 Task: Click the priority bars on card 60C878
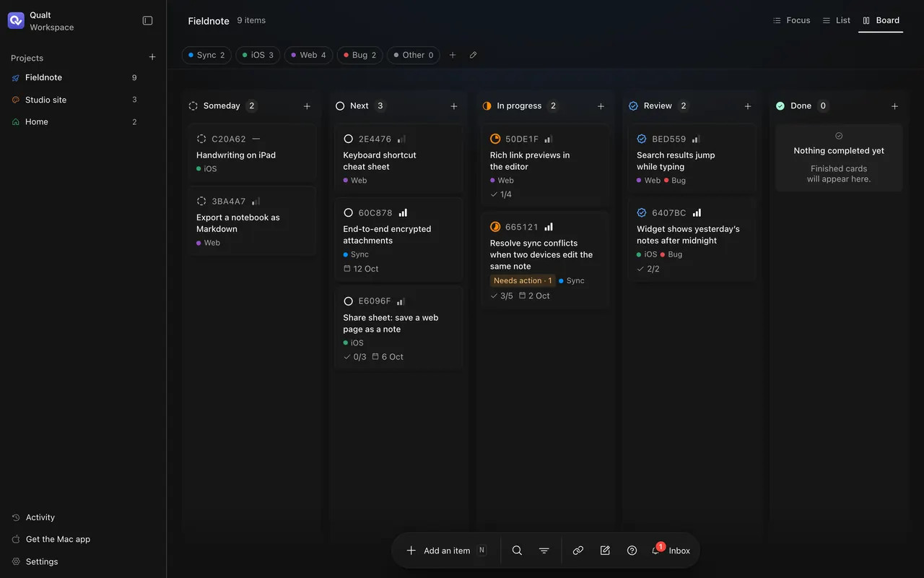point(403,213)
